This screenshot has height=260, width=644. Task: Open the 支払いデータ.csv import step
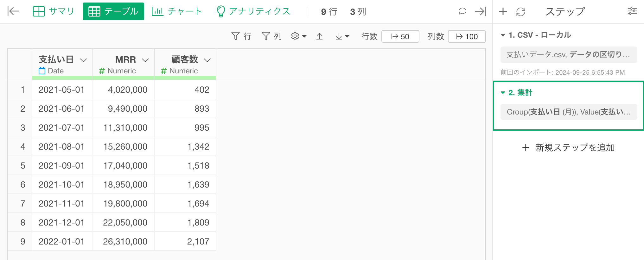pos(569,55)
